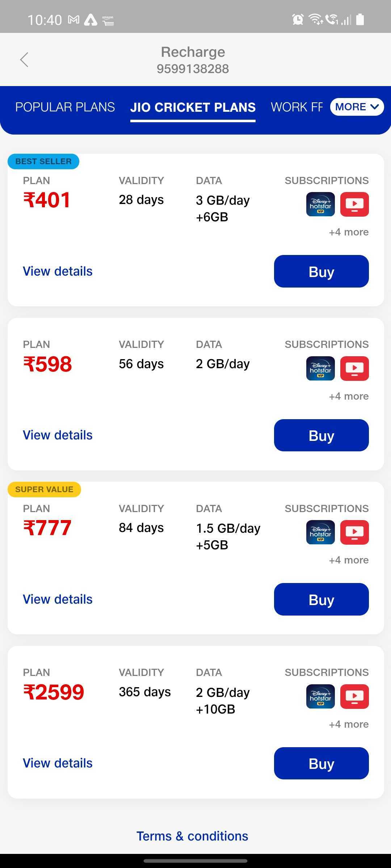Tap the ₹777 Super Value plan price
Image resolution: width=391 pixels, height=868 pixels.
pyautogui.click(x=47, y=528)
